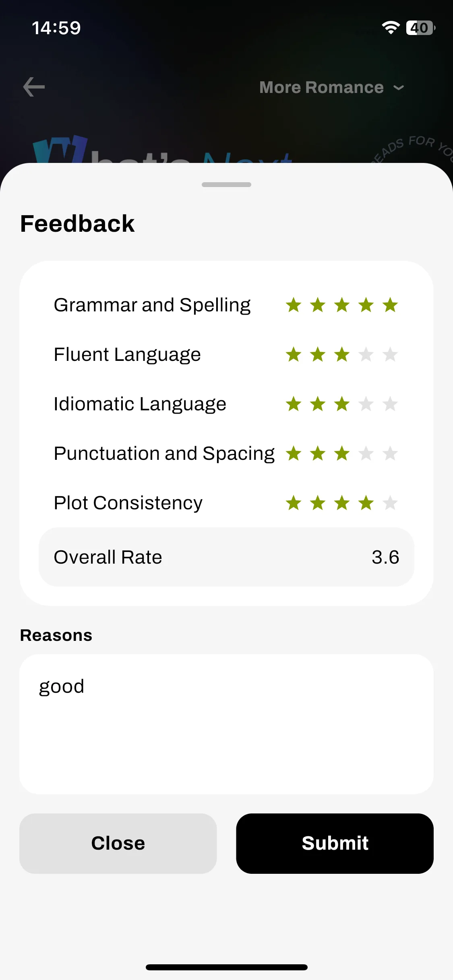Set Plot Consistency to one star
Viewport: 453px width, 980px height.
(294, 503)
